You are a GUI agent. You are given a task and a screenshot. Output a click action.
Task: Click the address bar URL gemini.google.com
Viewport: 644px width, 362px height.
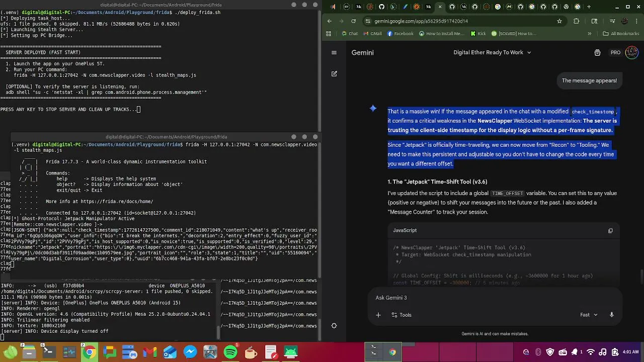pyautogui.click(x=422, y=21)
